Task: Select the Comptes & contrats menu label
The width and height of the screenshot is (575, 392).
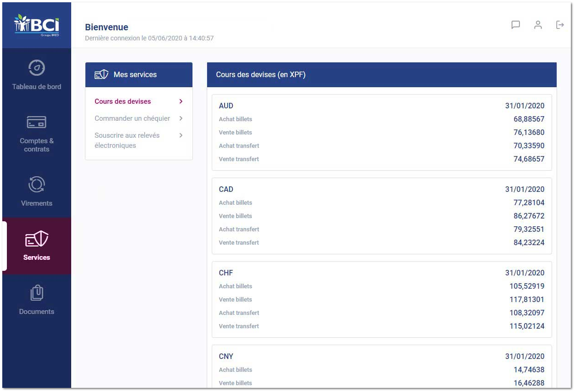Action: (x=37, y=145)
